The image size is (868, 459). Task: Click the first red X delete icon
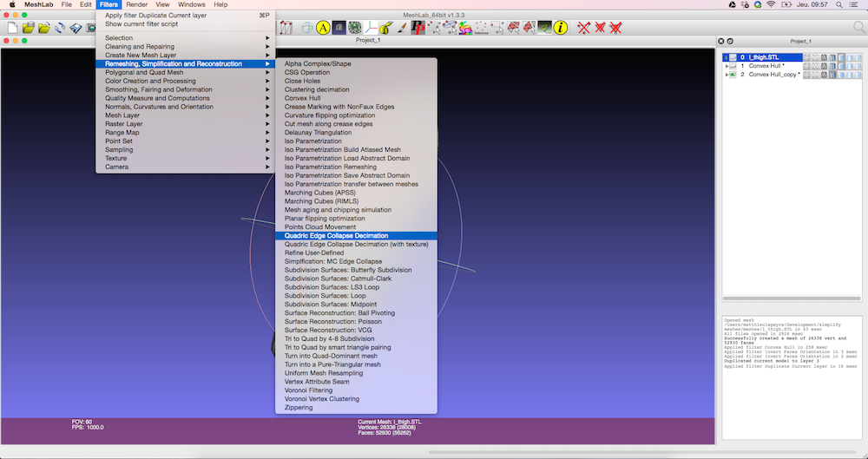coord(584,27)
